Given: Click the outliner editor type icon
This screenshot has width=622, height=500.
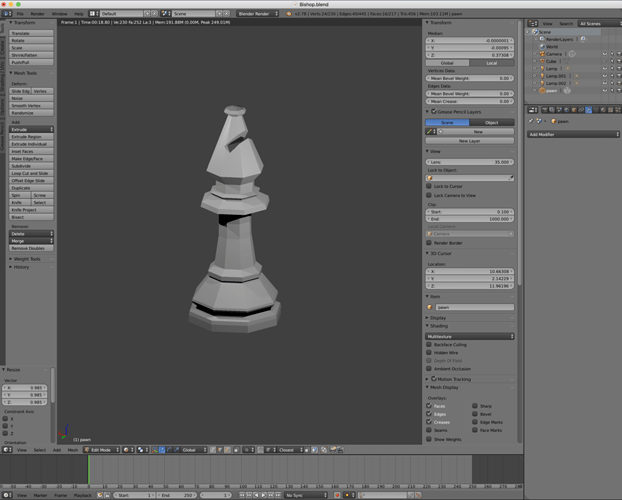Looking at the screenshot, I should tap(532, 23).
